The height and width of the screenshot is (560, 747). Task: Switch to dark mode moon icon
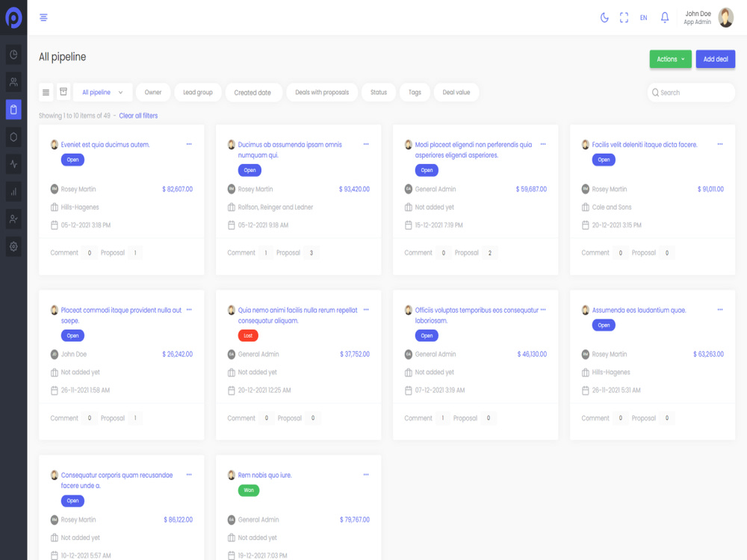[604, 18]
